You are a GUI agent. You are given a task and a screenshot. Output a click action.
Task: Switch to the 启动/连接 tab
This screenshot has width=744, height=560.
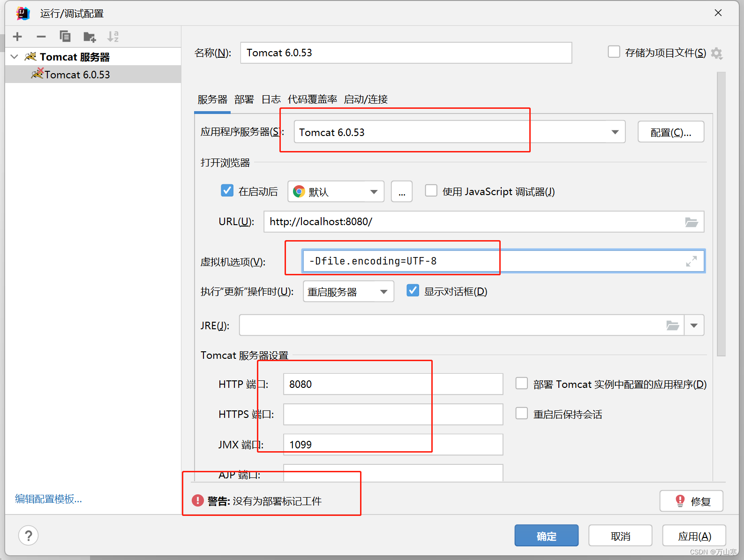tap(366, 99)
